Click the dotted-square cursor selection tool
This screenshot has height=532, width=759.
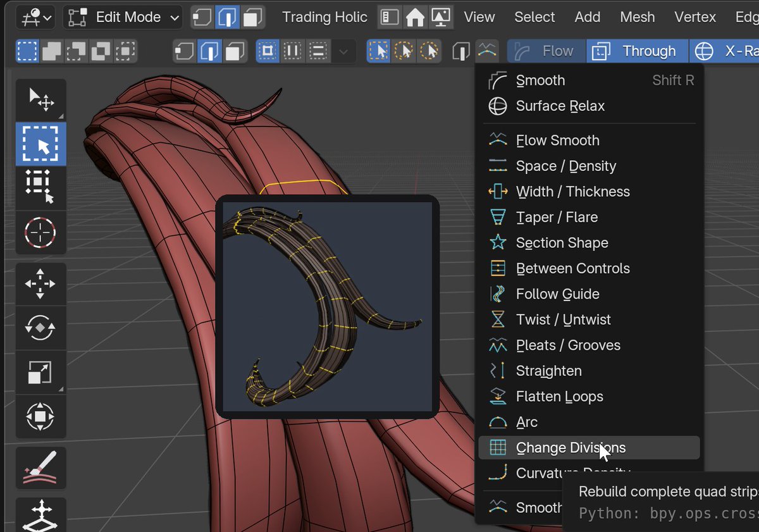coord(41,187)
